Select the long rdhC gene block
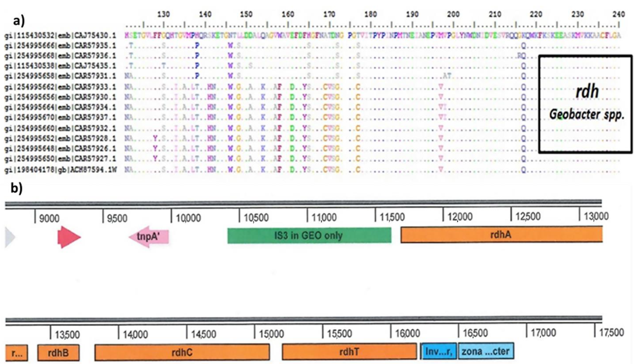The height and width of the screenshot is (364, 638). click(x=182, y=352)
